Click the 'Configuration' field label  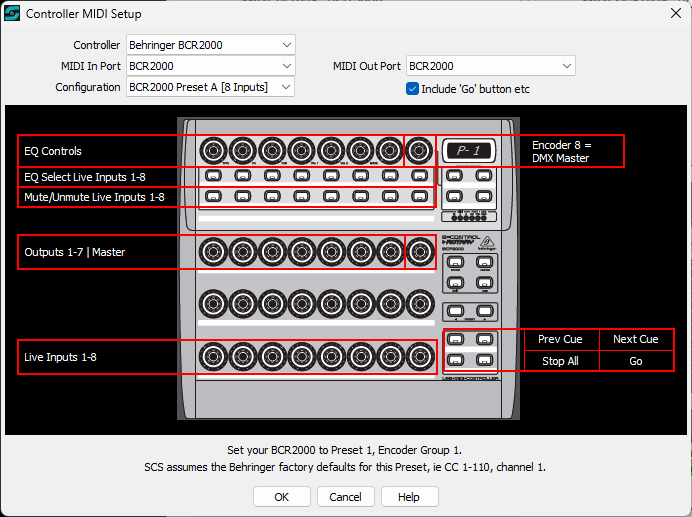coord(88,87)
